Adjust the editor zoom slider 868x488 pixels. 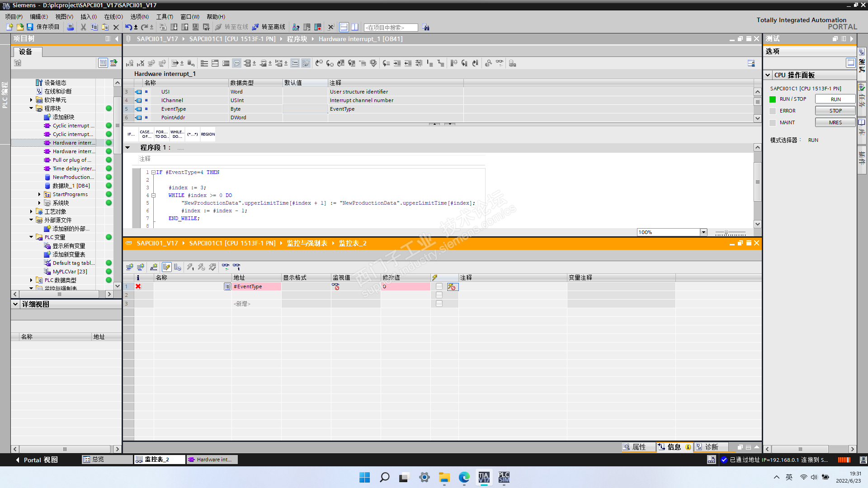(x=726, y=232)
